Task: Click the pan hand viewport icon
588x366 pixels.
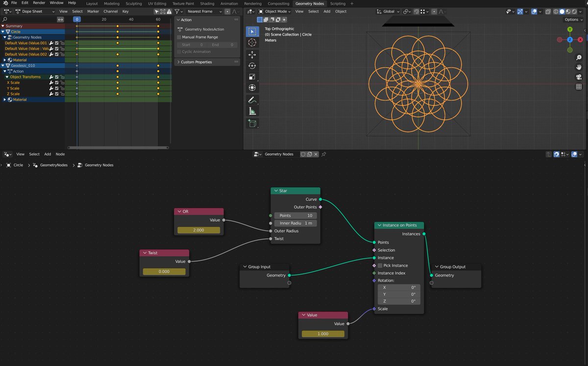Action: pos(579,67)
